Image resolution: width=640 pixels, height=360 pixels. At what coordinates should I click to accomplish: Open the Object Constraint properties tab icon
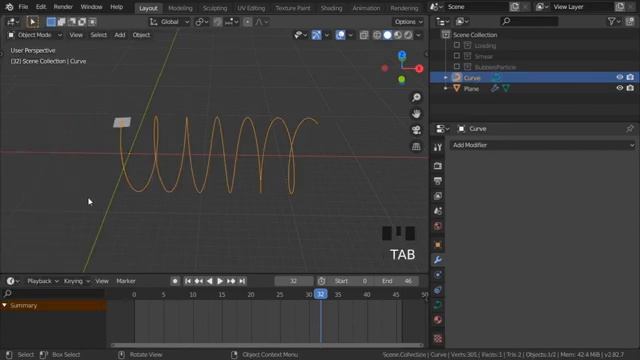pos(438,290)
